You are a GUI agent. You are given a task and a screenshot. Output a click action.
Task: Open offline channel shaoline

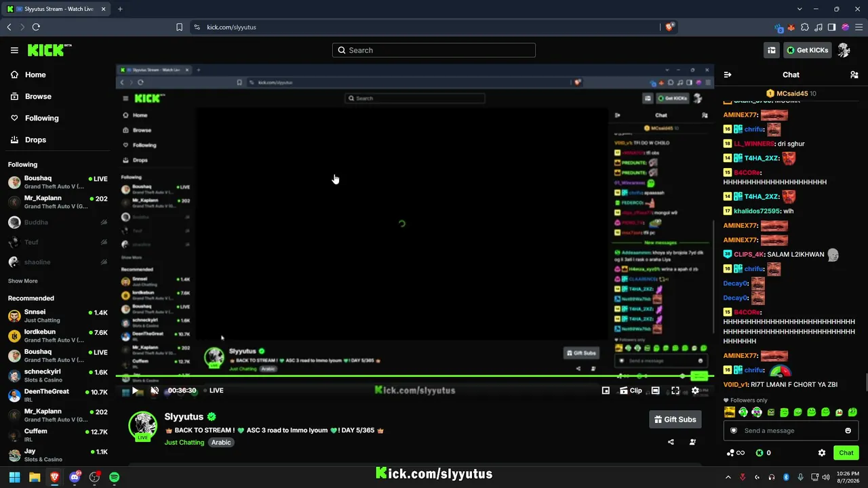pyautogui.click(x=58, y=262)
